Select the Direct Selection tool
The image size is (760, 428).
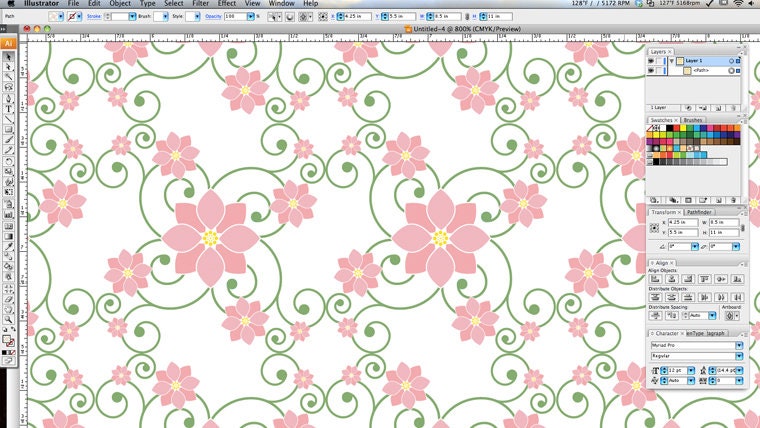pyautogui.click(x=8, y=67)
